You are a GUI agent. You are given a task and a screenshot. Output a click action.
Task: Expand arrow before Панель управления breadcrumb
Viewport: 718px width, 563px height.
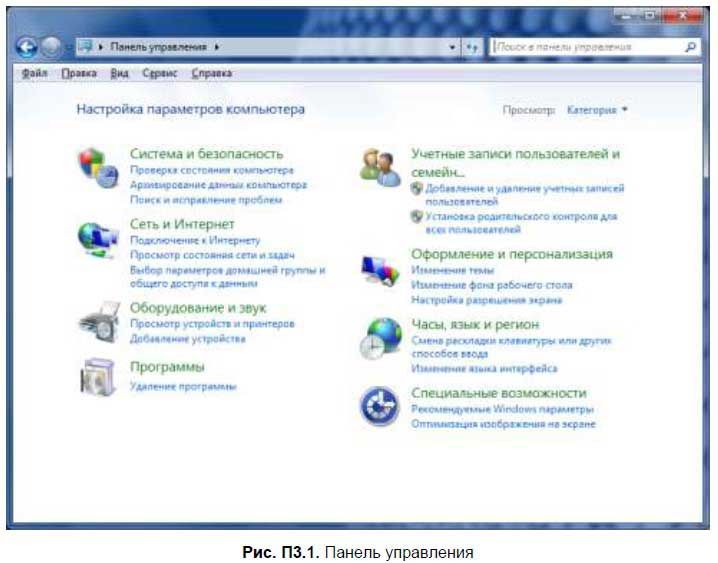pos(101,47)
